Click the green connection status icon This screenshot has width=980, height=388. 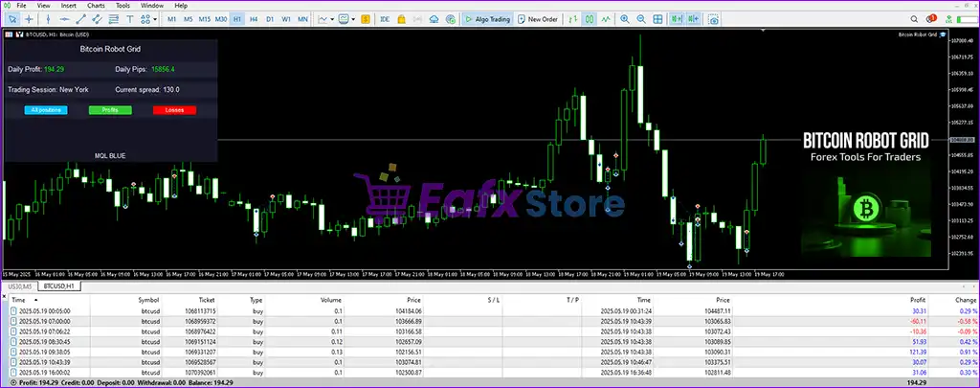[x=950, y=19]
